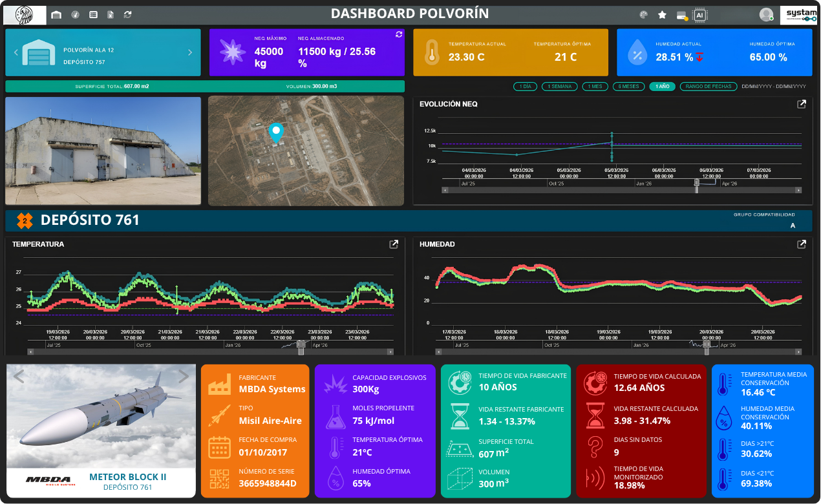Click the MBDA Systems manufacturer value
This screenshot has width=821, height=504.
[x=272, y=389]
